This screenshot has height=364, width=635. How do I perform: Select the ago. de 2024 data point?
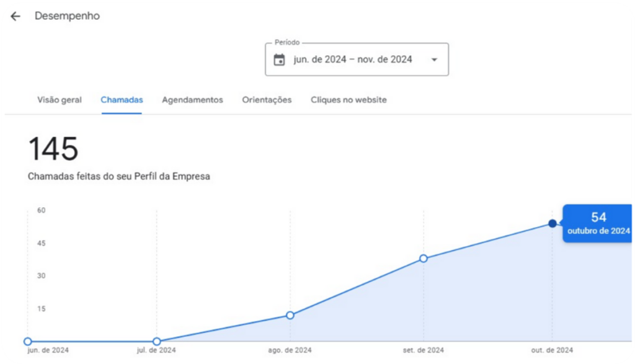pos(290,315)
